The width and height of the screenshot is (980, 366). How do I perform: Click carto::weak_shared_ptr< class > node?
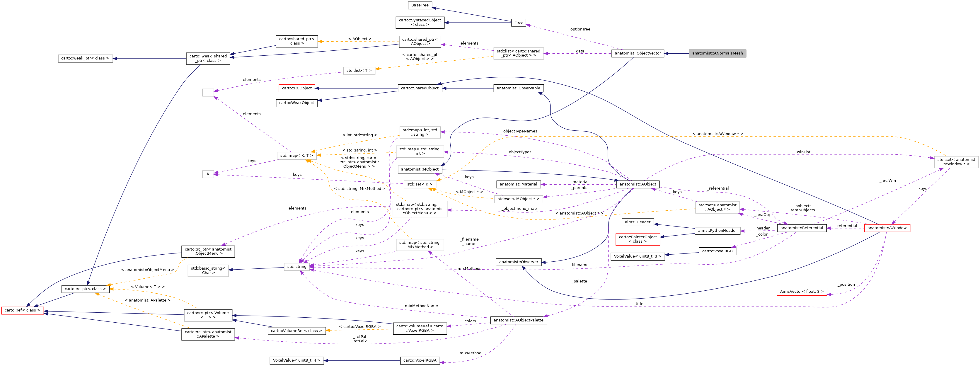point(208,59)
